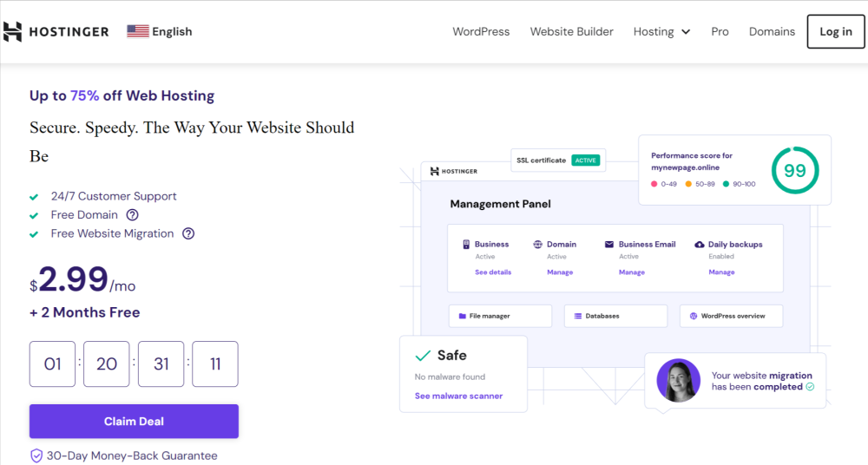Click the Hostinger logo icon

tap(13, 31)
